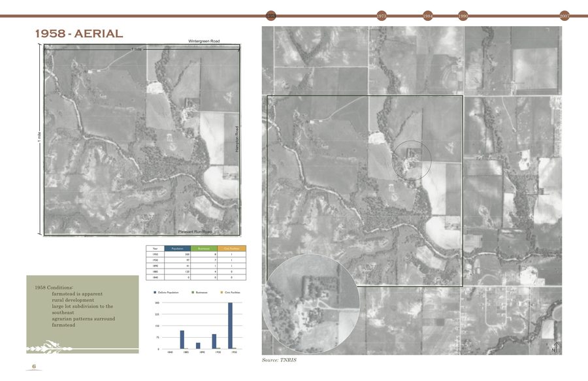Click the white wheat ornament graphic
The height and width of the screenshot is (381, 588).
click(50, 347)
